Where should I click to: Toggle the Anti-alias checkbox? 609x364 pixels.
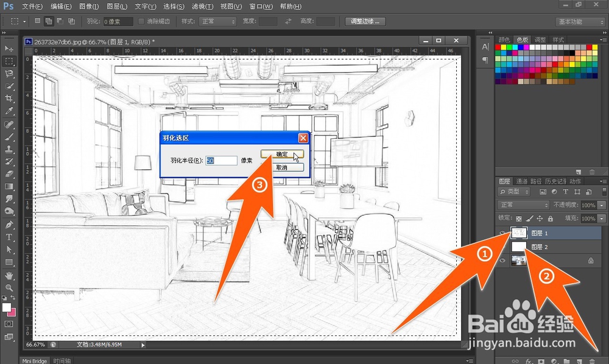141,21
